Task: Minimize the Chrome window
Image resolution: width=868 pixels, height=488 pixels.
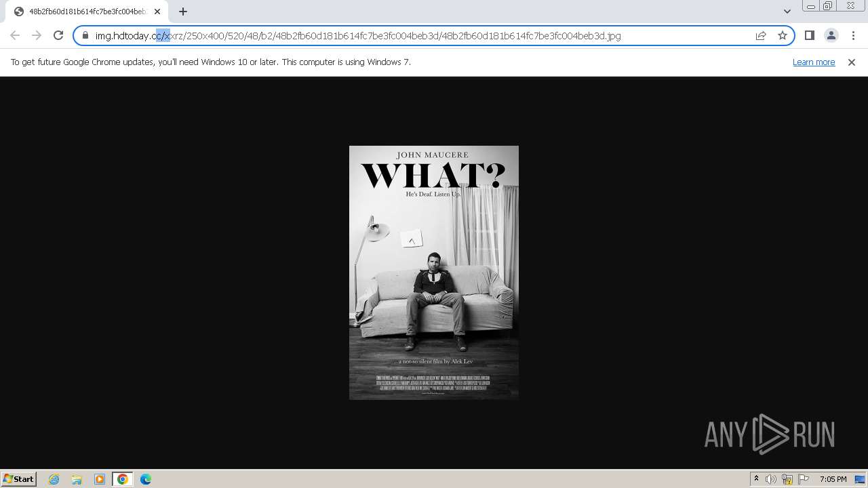Action: 810,6
